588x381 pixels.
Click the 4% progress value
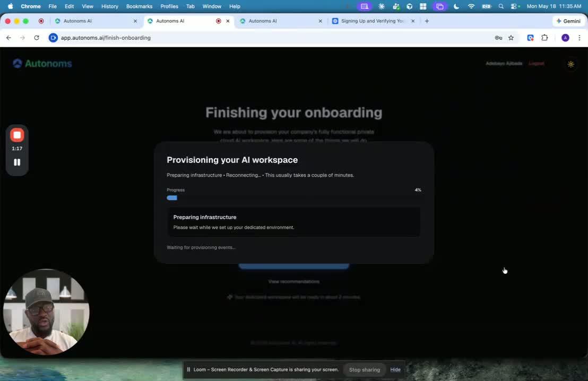tap(418, 190)
